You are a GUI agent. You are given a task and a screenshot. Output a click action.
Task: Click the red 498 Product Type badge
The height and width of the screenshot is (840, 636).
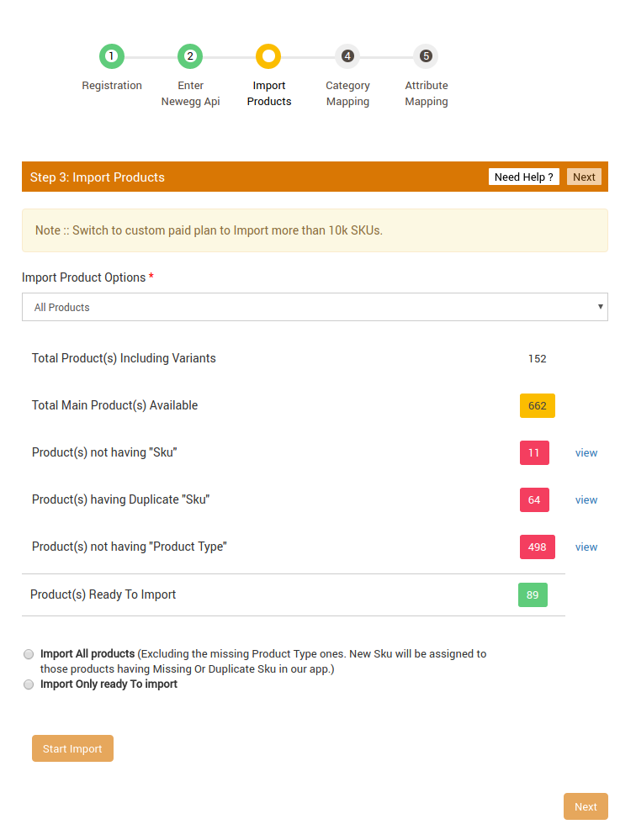[538, 547]
